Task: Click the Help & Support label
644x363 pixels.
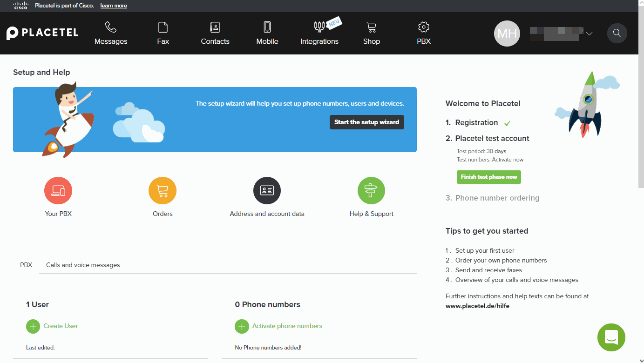Action: [372, 214]
